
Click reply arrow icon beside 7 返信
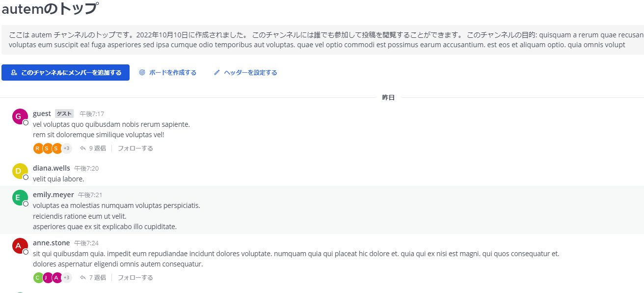point(83,278)
